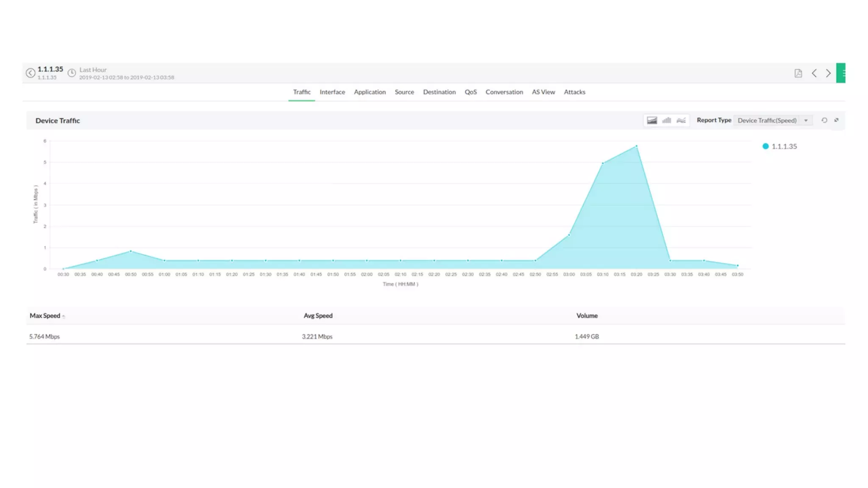Toggle the 1.1.1.35 legend series
This screenshot has height=488, width=868.
point(779,146)
